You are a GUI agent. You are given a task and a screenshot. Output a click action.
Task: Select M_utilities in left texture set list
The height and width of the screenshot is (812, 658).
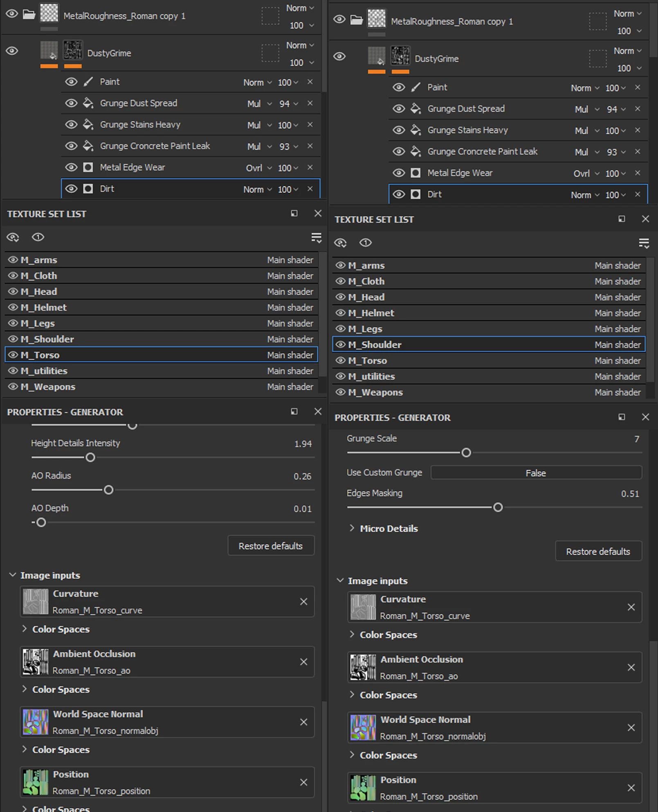(161, 371)
